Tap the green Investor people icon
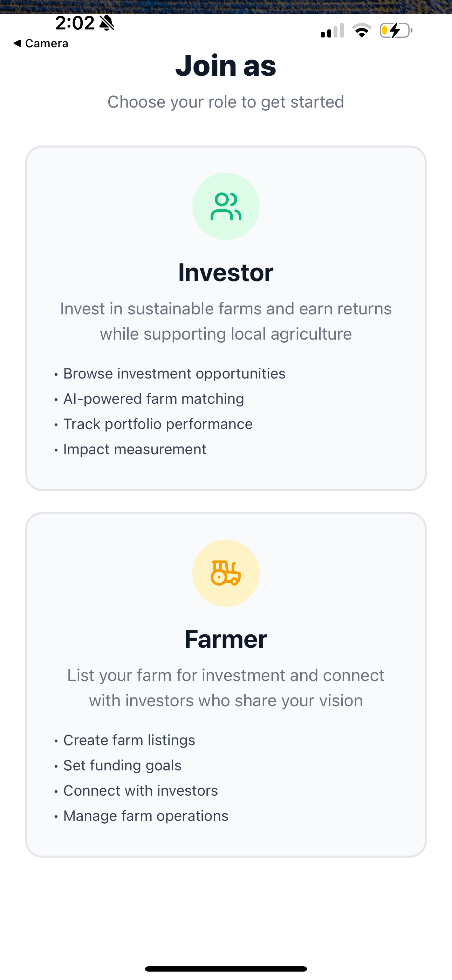452x980 pixels. pyautogui.click(x=226, y=206)
